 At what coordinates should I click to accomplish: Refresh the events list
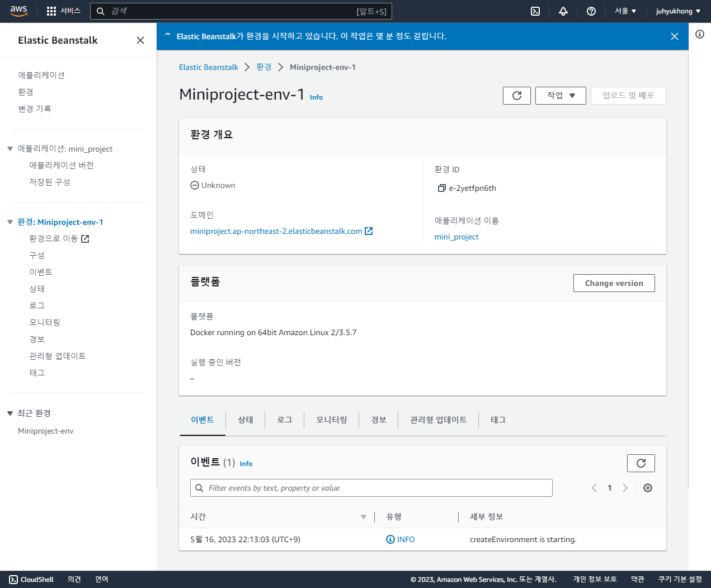(641, 463)
